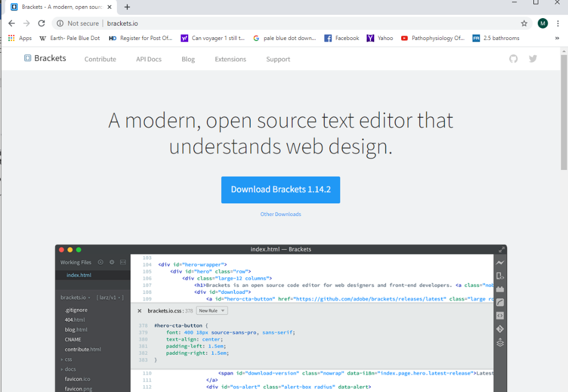The image size is (568, 392).
Task: Reload the brackets.io page
Action: [x=42, y=23]
